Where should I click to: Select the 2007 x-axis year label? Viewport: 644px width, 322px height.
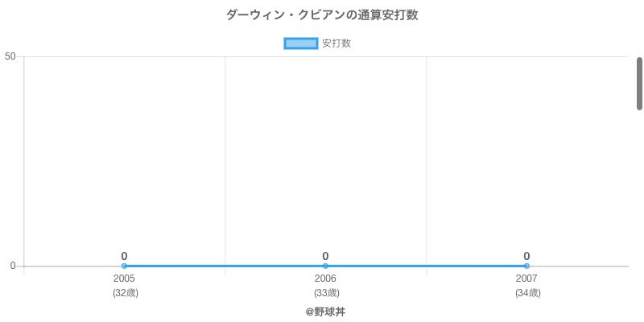(526, 279)
